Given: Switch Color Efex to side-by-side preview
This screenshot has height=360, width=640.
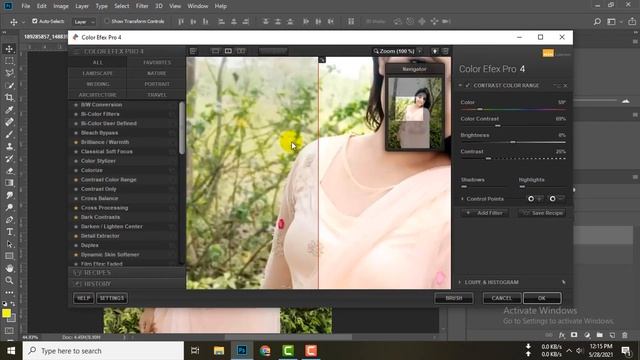Looking at the screenshot, I should click(x=241, y=51).
